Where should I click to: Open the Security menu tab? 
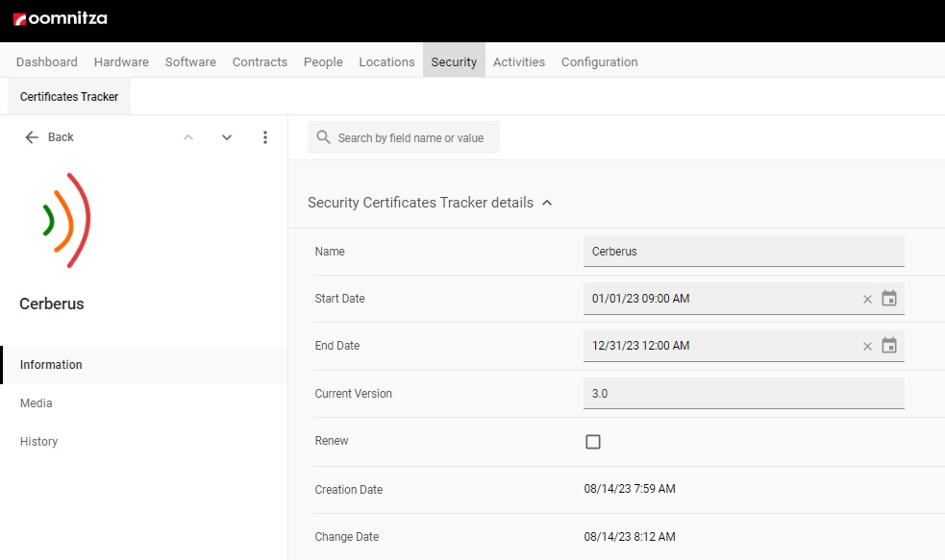click(x=454, y=61)
